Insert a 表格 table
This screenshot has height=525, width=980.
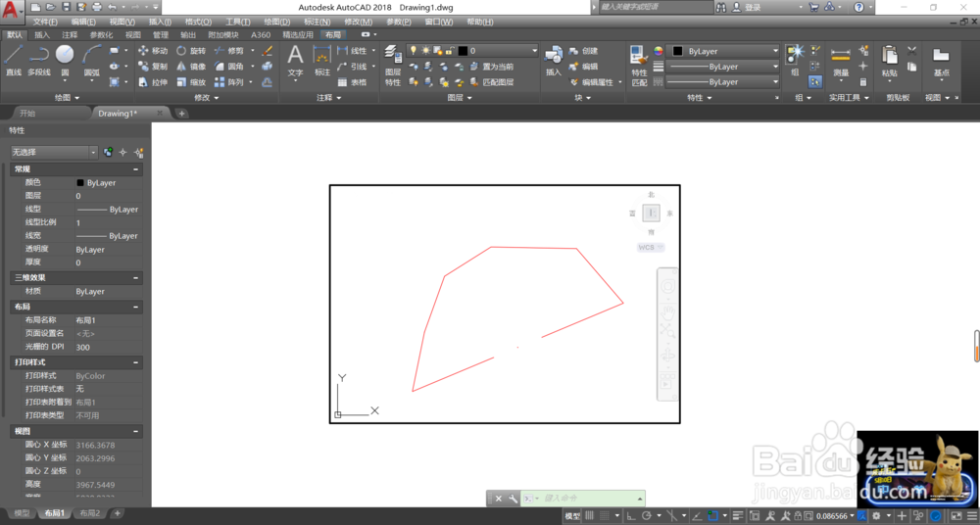pos(351,82)
